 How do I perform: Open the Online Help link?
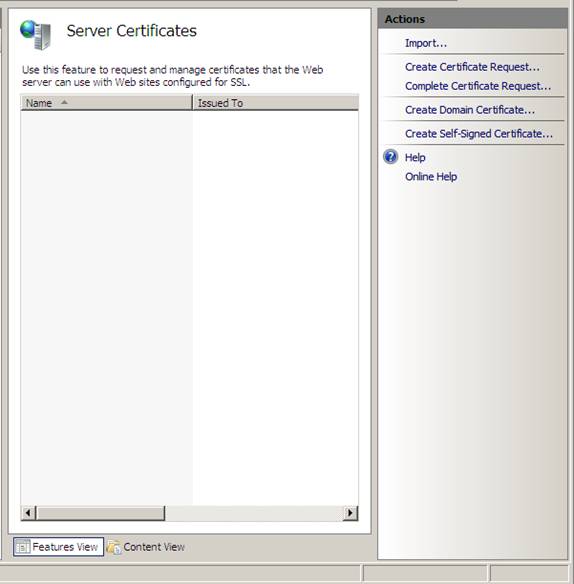pos(431,177)
